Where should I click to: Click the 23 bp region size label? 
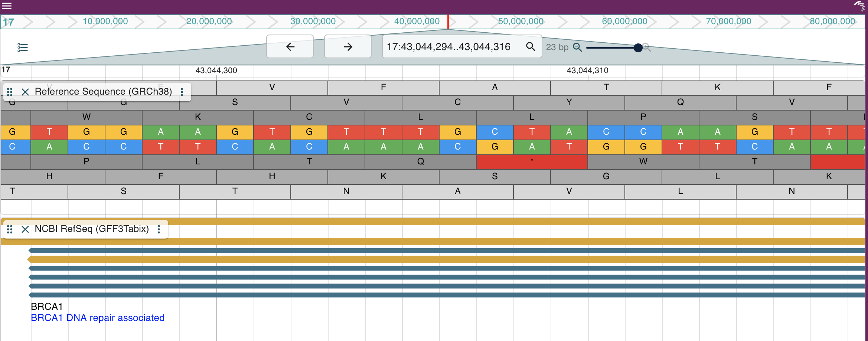[x=557, y=47]
